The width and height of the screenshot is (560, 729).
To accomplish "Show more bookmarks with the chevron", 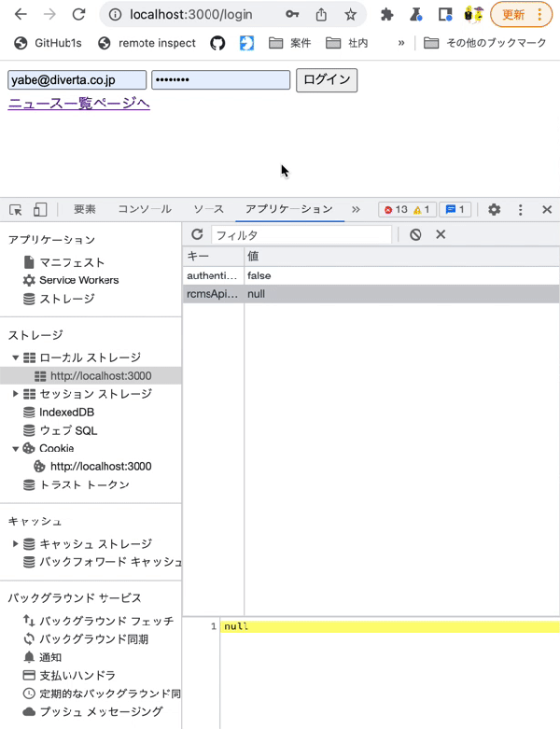I will [401, 43].
